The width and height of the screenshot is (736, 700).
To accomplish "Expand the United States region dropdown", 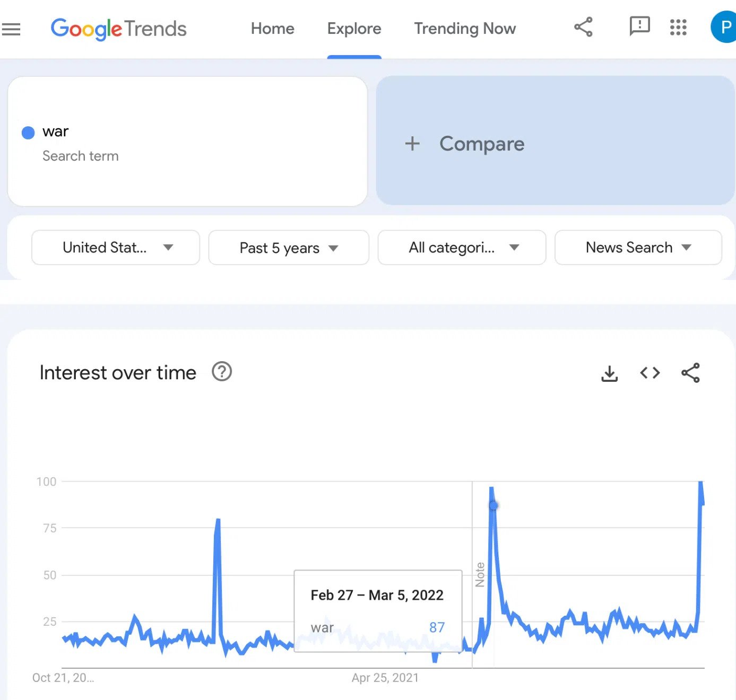I will 116,247.
